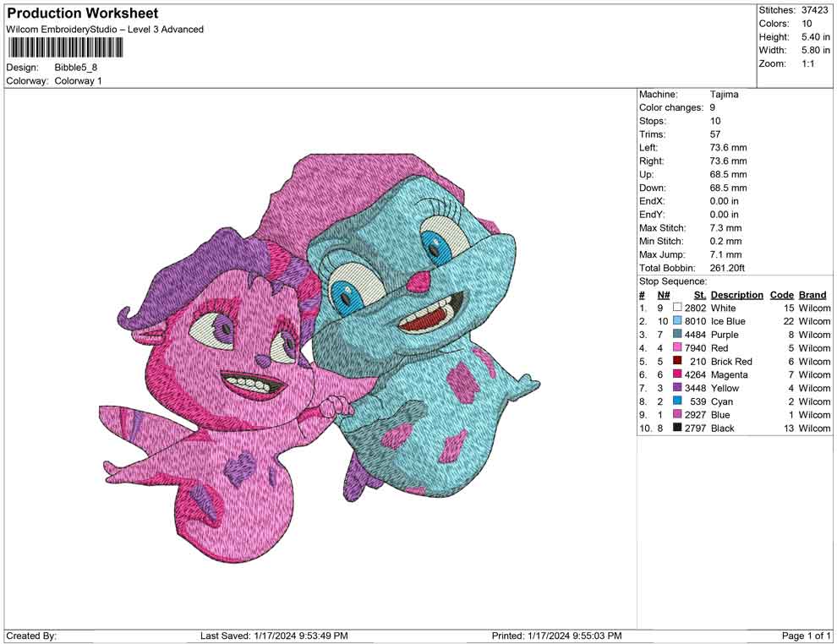Select the Left extent value 73.6 mm

728,148
